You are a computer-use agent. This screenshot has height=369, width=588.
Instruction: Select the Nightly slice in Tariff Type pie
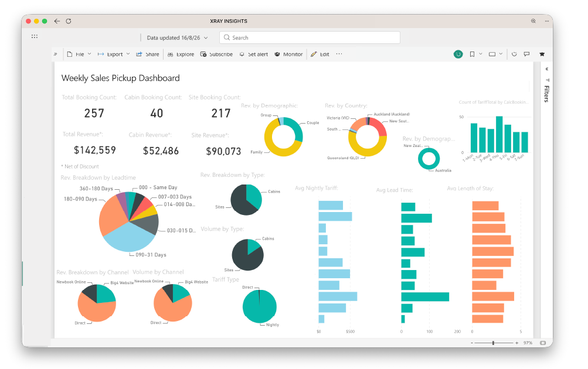point(260,309)
